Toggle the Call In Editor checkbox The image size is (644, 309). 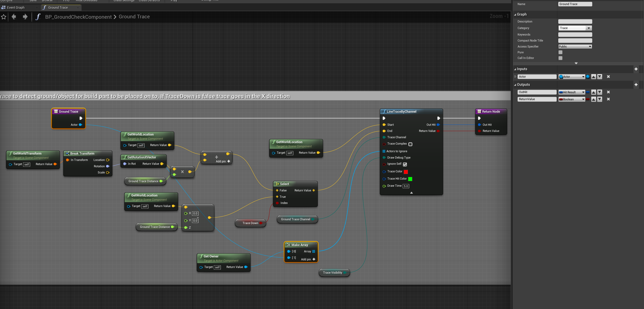pos(560,58)
